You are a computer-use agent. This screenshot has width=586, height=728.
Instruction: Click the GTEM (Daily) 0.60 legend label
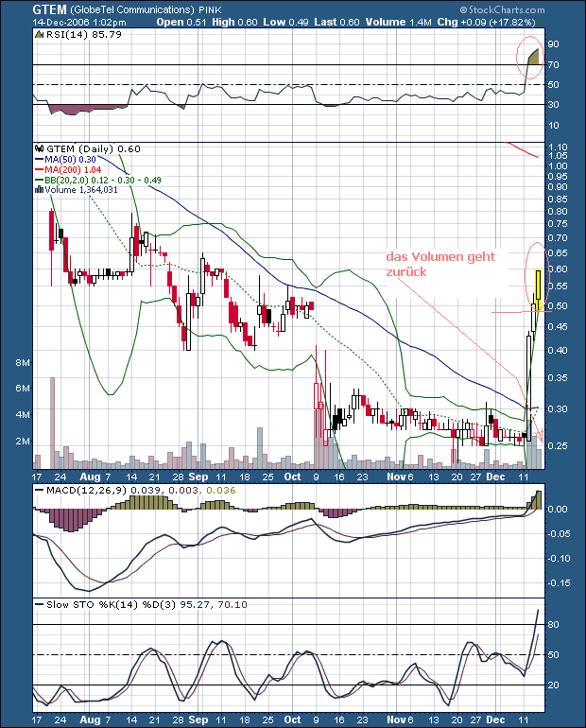click(x=94, y=149)
